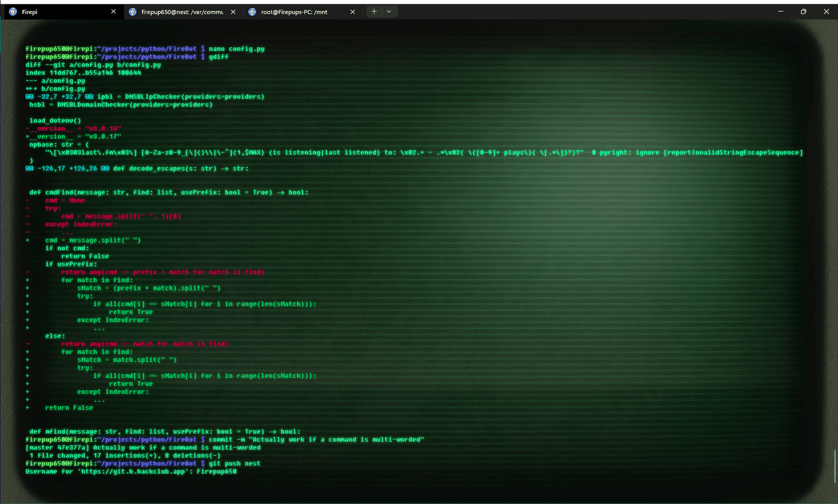Minimize the terminal window

780,12
